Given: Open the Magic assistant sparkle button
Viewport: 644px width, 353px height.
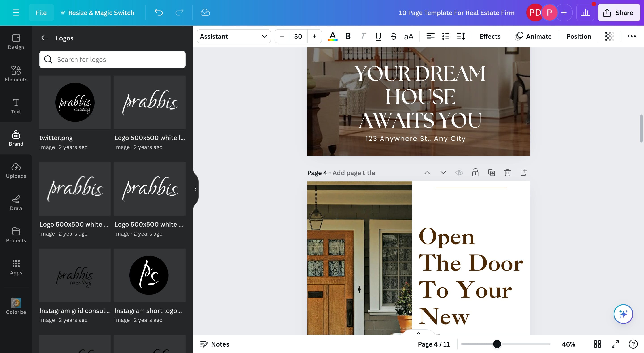Looking at the screenshot, I should pos(623,314).
